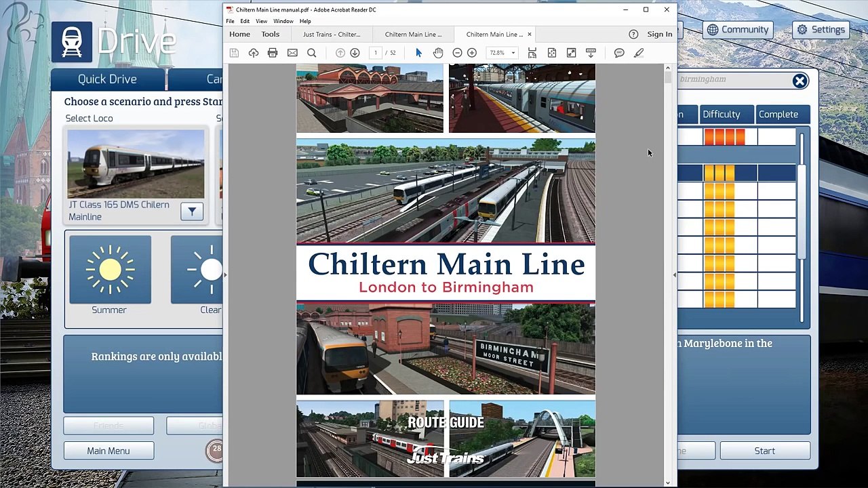The width and height of the screenshot is (868, 488).
Task: Activate the selection arrow tool
Action: (418, 53)
